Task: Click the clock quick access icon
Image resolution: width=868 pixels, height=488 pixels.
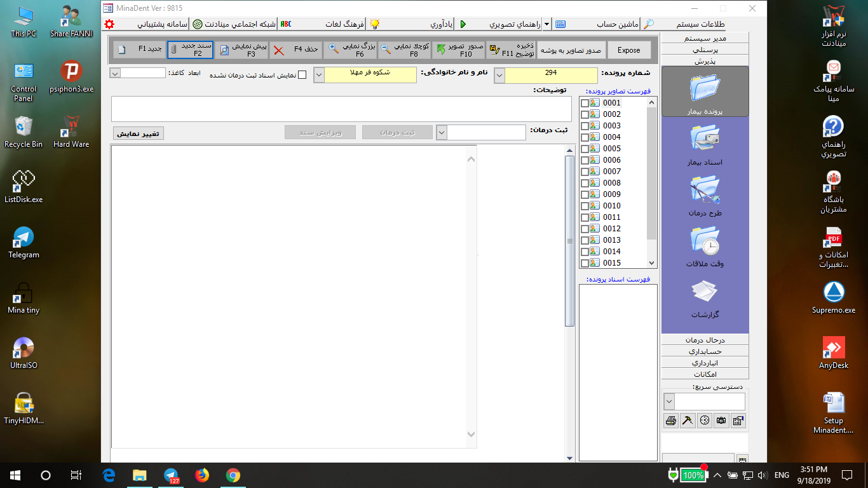Action: tap(704, 420)
